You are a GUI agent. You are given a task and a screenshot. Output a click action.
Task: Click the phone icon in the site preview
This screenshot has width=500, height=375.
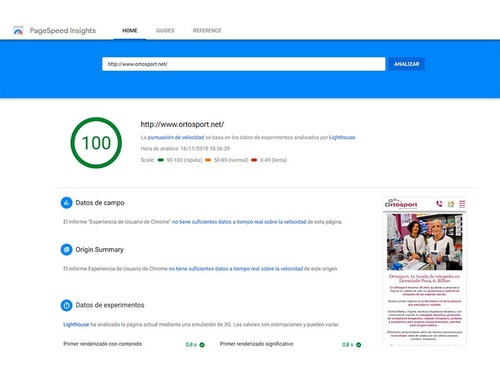tap(439, 204)
